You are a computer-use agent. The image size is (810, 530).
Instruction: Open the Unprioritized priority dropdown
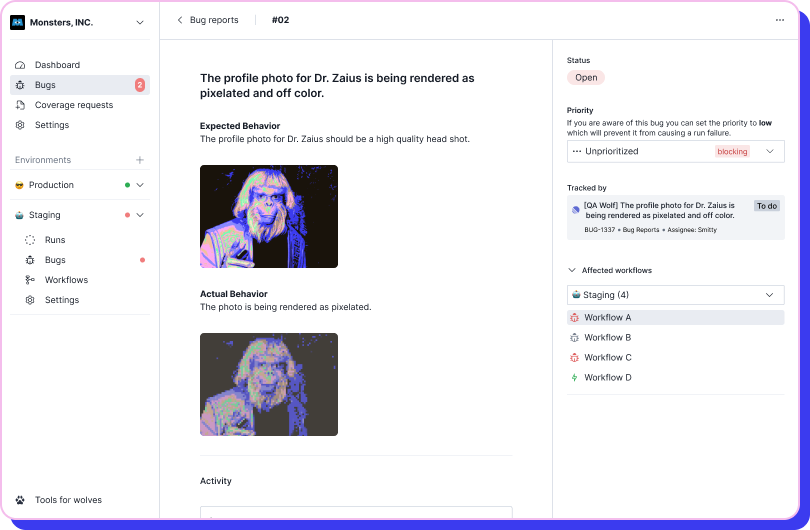click(x=676, y=151)
